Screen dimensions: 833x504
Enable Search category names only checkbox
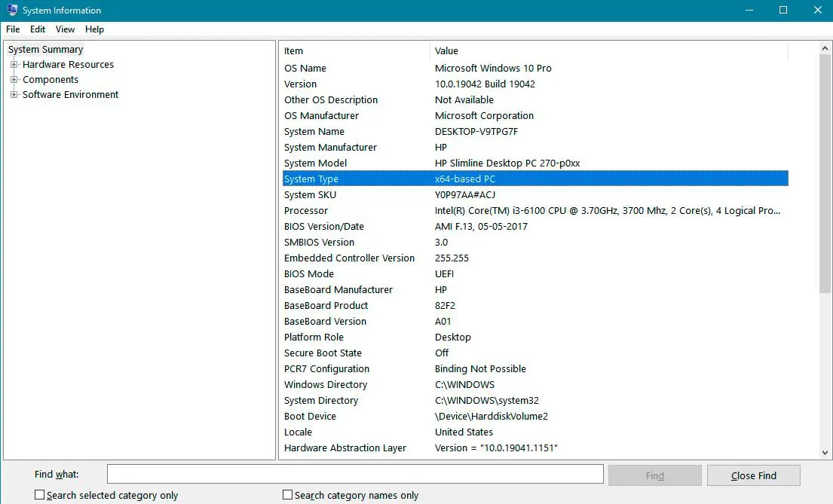point(287,494)
